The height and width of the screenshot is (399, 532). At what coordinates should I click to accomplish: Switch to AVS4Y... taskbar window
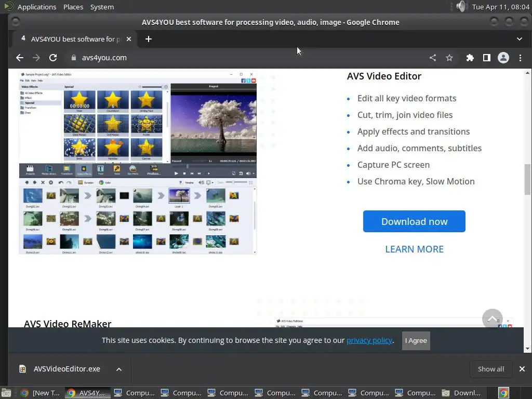pos(87,393)
